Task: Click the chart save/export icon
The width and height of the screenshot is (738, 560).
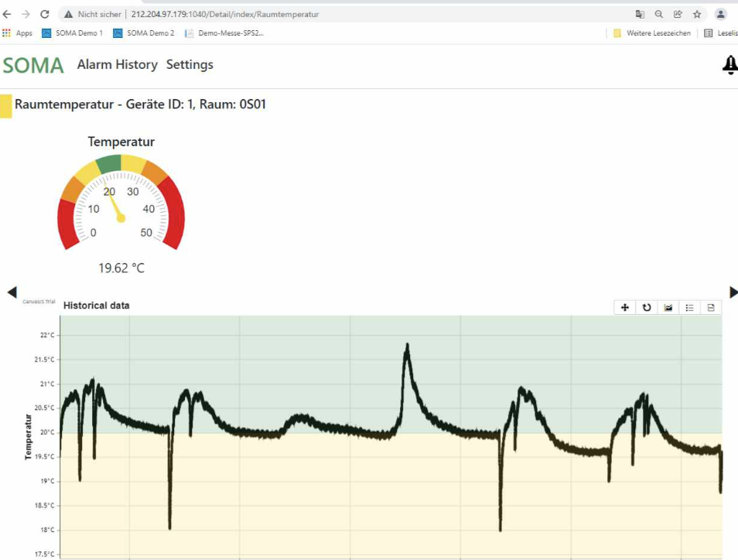Action: 711,307
